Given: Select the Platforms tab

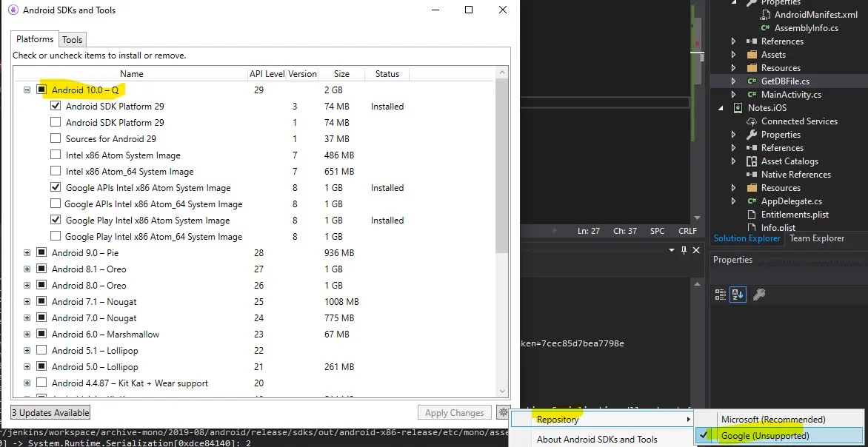Looking at the screenshot, I should (34, 39).
